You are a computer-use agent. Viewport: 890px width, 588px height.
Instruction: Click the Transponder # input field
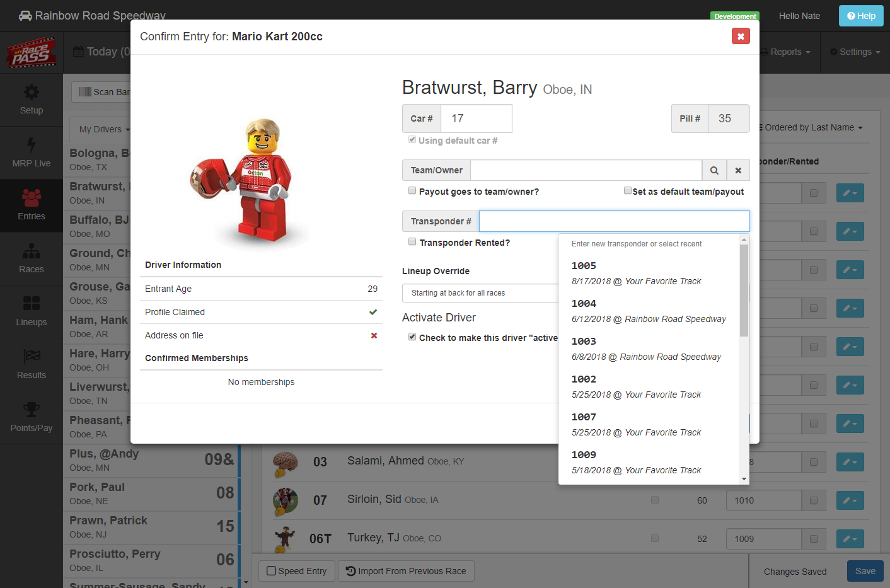pos(615,221)
